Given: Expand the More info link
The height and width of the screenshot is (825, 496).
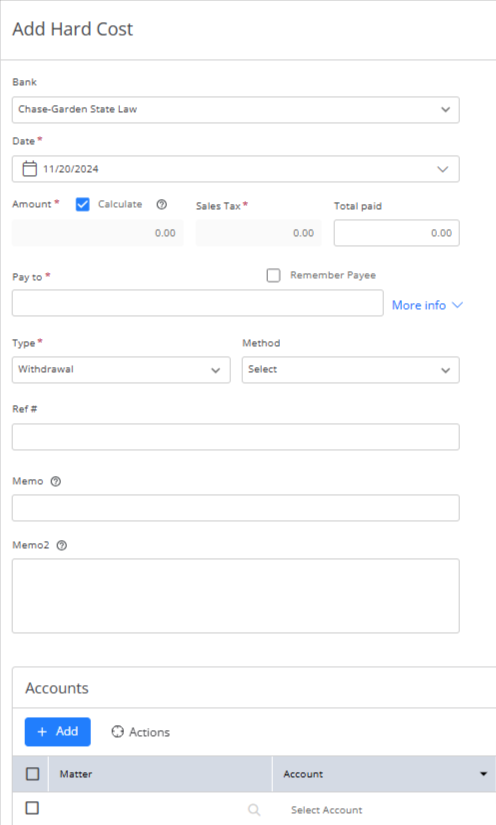Looking at the screenshot, I should point(427,305).
